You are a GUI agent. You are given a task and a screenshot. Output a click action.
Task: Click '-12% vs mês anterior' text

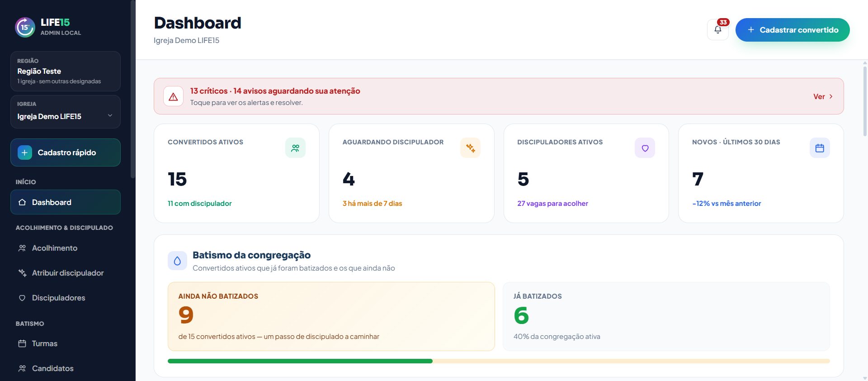pyautogui.click(x=726, y=204)
